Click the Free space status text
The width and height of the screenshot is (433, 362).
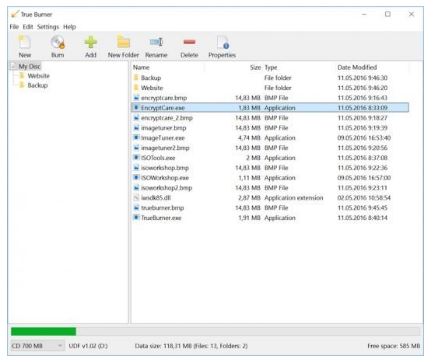[x=393, y=346]
